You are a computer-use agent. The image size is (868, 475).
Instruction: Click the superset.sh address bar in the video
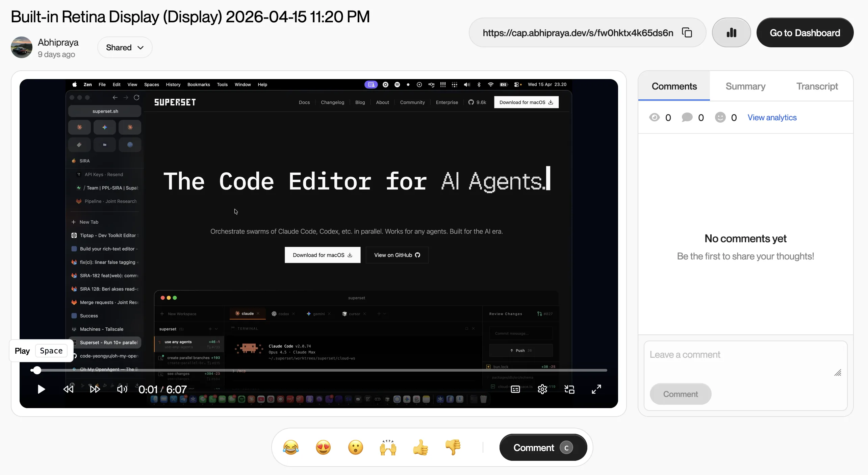point(105,111)
